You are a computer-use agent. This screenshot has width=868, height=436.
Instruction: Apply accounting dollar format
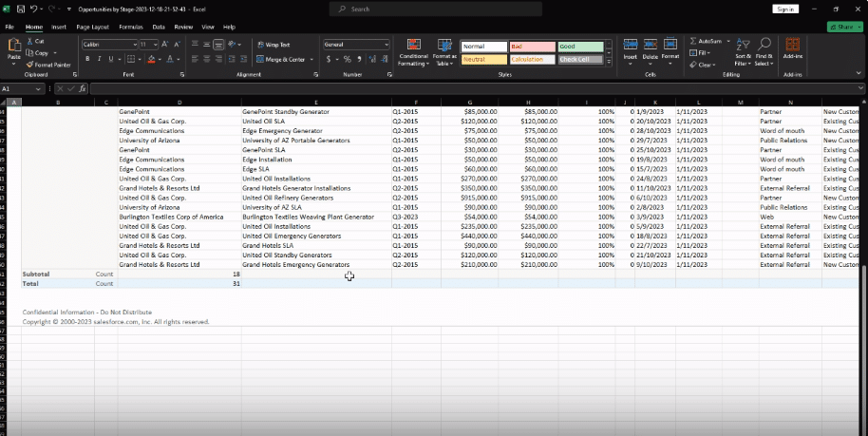coord(329,59)
